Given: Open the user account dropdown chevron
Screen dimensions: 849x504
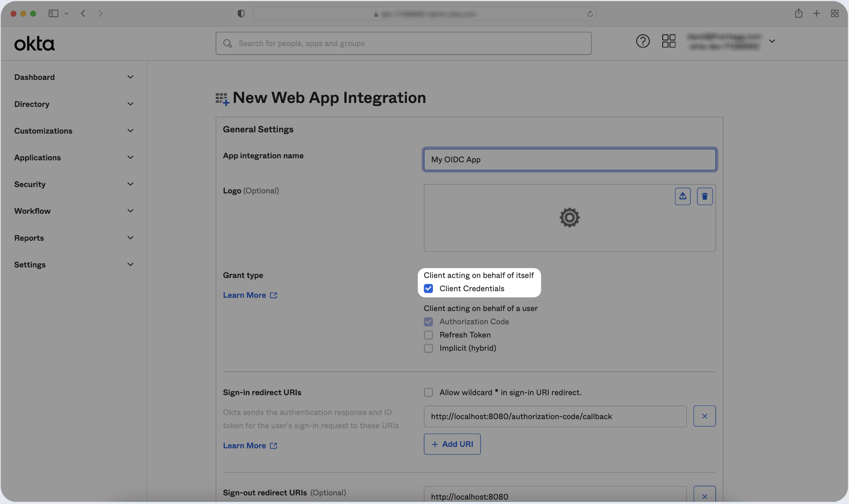Looking at the screenshot, I should click(x=772, y=41).
